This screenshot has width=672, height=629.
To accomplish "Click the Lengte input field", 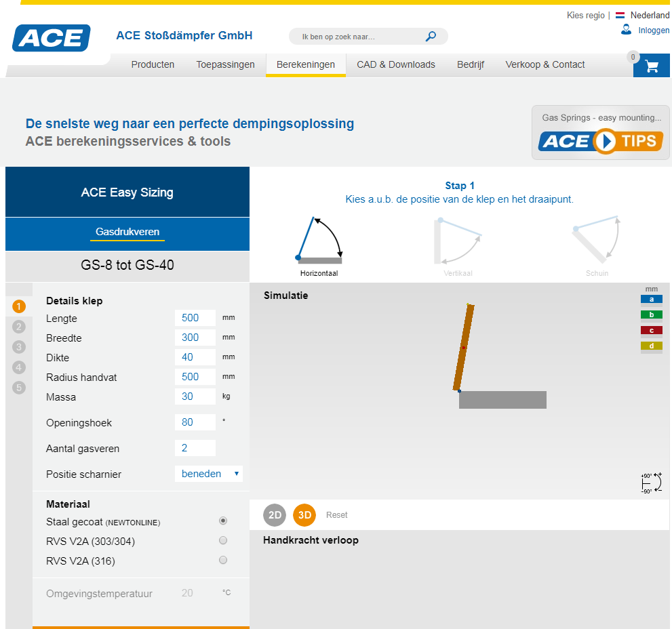I will tap(195, 318).
